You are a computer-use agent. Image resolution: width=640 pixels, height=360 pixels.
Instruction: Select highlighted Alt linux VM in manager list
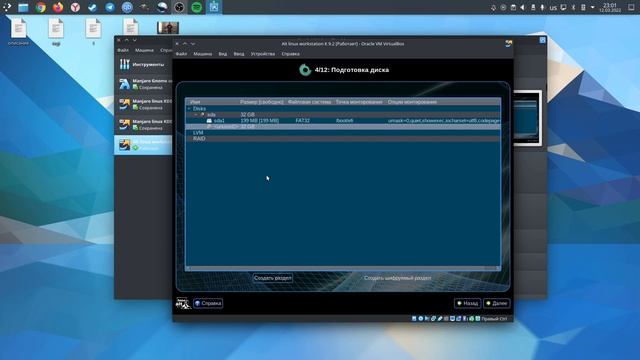tap(144, 144)
